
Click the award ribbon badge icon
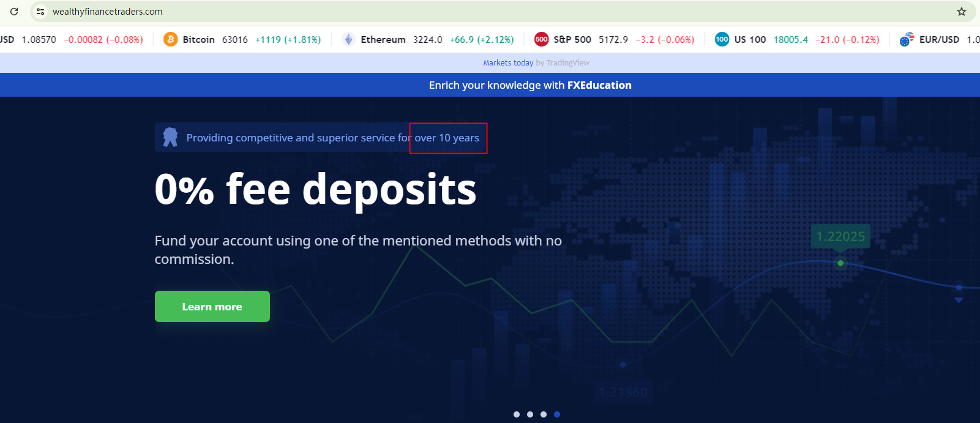(x=170, y=138)
